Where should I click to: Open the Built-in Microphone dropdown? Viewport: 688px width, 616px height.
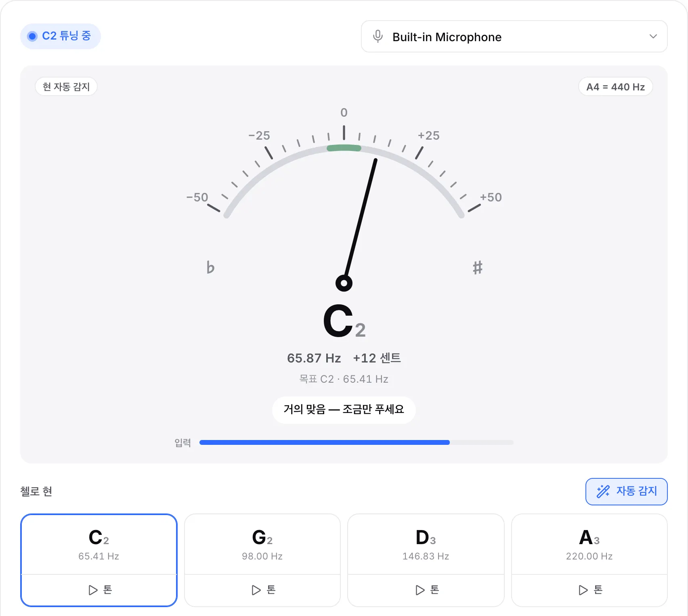(514, 36)
